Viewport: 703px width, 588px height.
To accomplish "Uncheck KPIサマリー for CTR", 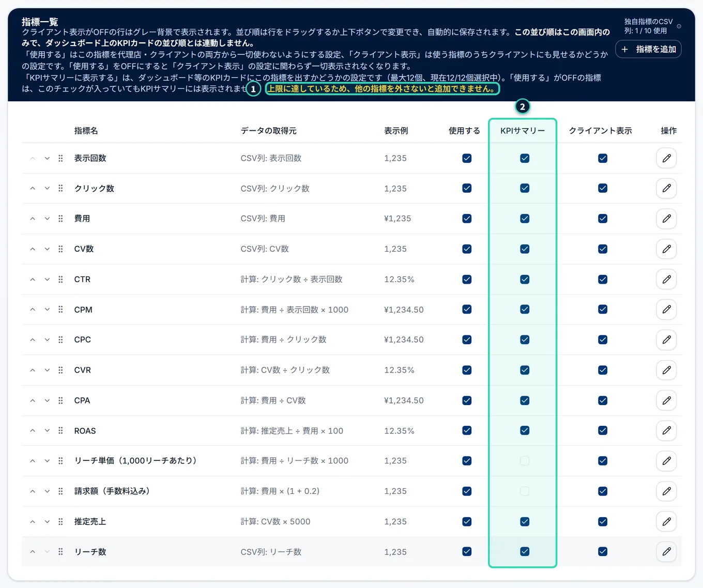I will click(525, 279).
